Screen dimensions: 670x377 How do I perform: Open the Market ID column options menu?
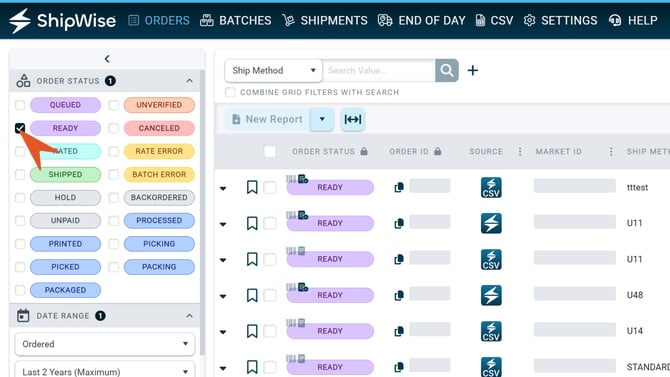611,151
